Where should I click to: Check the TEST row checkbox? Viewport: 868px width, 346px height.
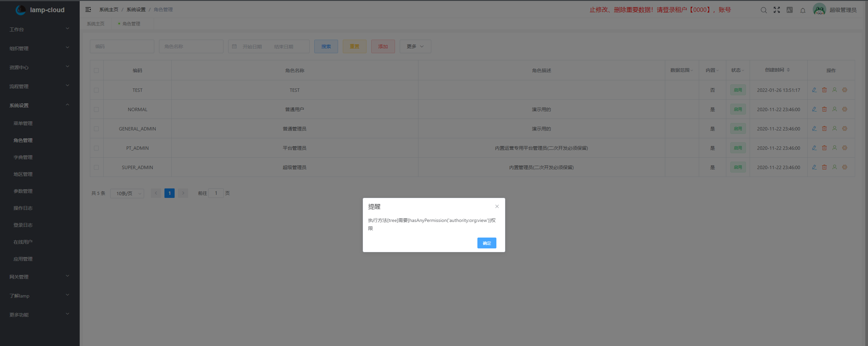96,90
